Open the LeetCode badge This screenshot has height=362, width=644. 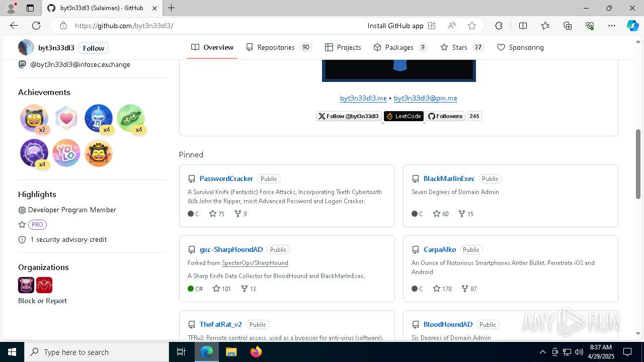(x=404, y=116)
